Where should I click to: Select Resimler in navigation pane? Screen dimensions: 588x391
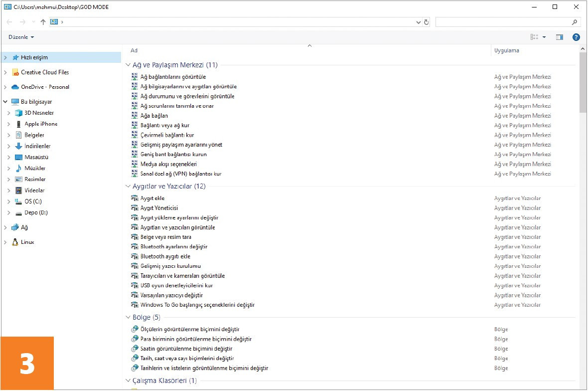point(35,180)
